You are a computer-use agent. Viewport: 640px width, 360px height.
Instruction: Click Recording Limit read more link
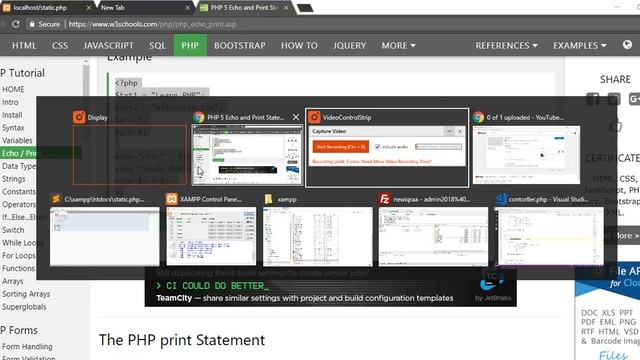click(372, 162)
